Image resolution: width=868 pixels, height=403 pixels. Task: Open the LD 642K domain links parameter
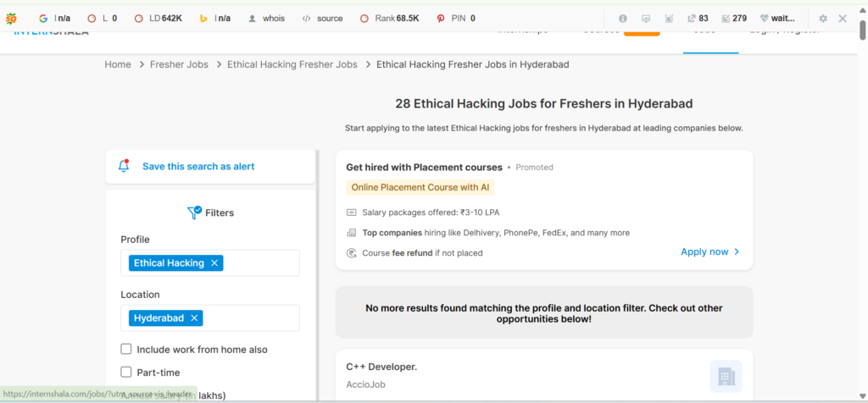[159, 19]
